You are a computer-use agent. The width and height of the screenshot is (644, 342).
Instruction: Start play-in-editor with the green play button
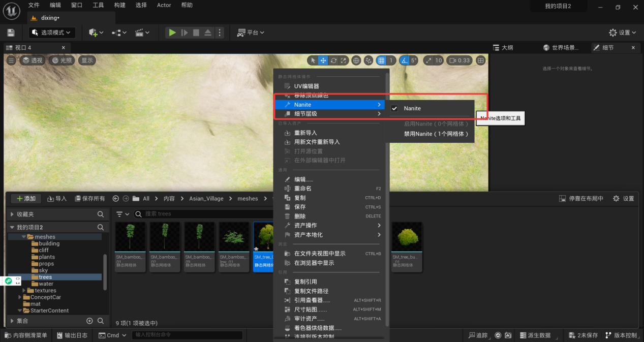point(172,33)
